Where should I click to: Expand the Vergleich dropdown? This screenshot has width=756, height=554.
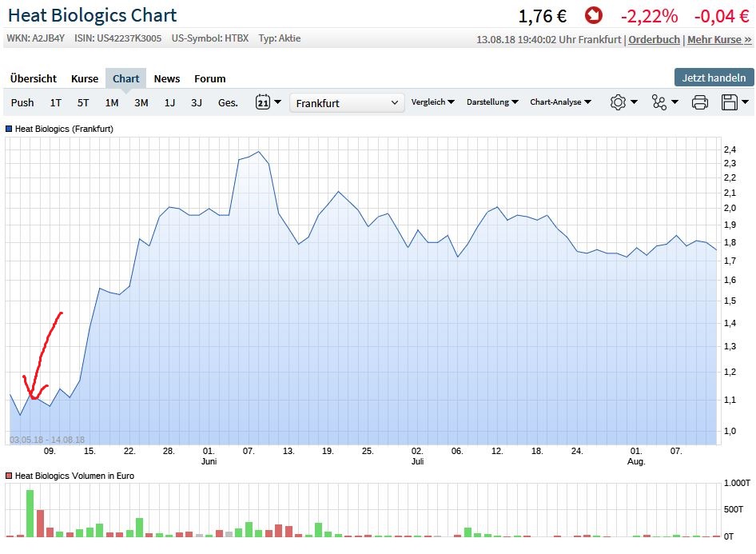(432, 102)
